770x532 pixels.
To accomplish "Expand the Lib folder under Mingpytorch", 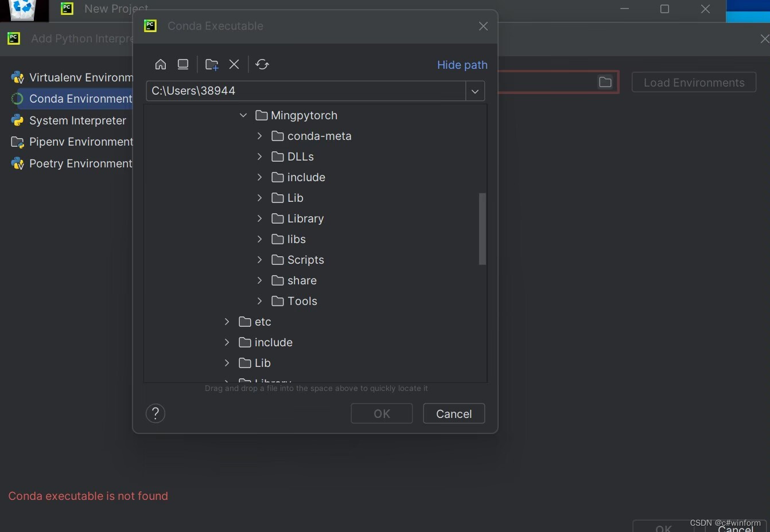I will [259, 198].
